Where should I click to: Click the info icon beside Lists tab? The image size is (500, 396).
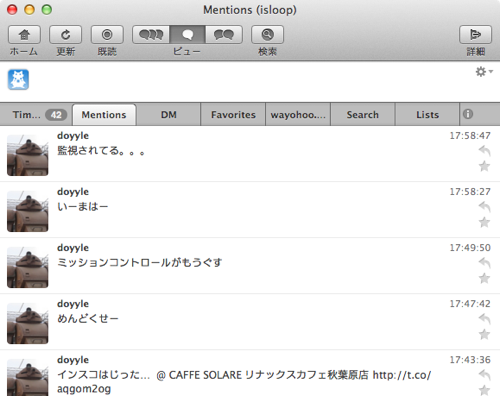(468, 114)
